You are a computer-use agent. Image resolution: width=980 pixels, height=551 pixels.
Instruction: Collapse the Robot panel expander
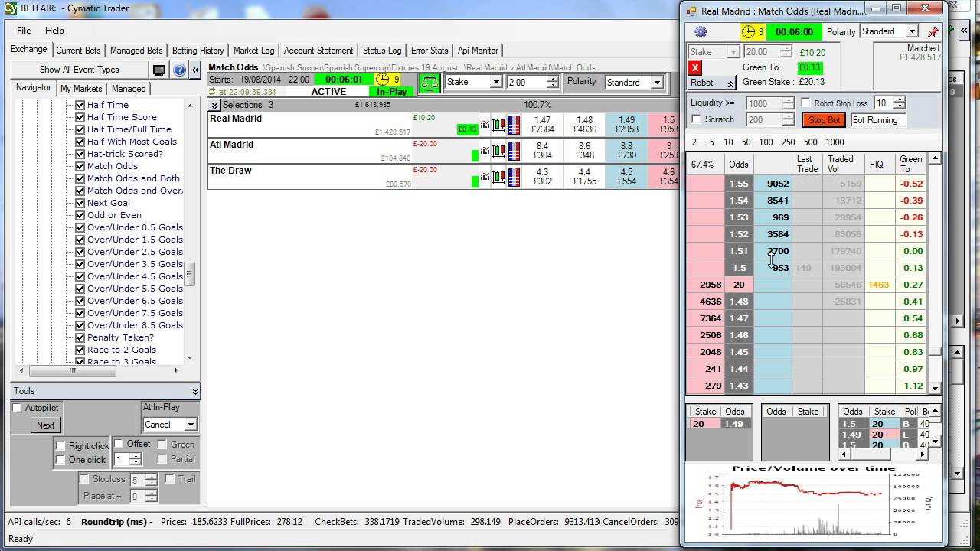730,83
